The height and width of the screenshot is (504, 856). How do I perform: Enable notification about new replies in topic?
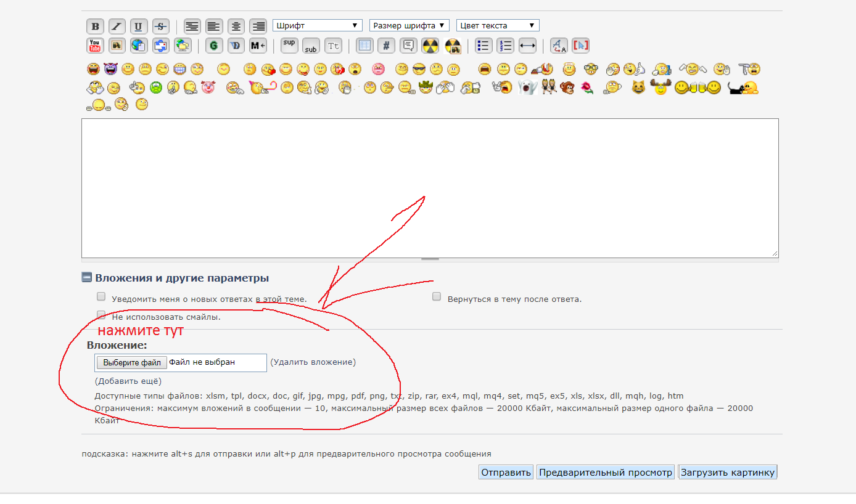pos(101,296)
